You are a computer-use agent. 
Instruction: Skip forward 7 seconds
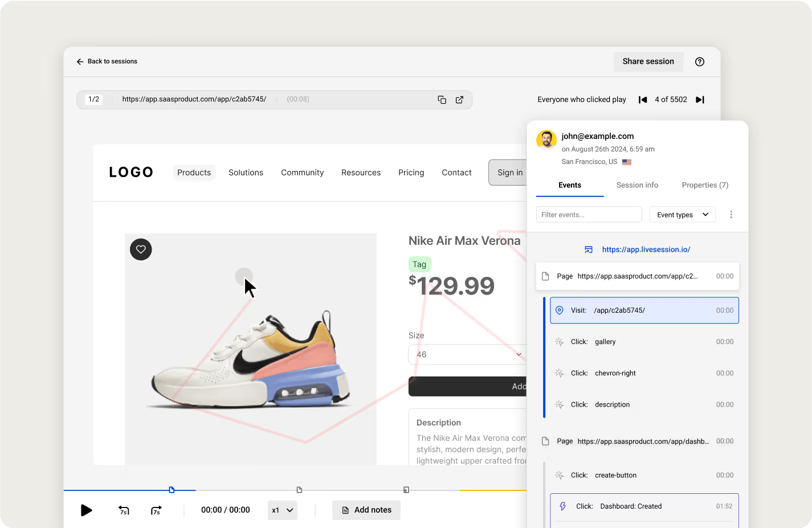pyautogui.click(x=156, y=510)
